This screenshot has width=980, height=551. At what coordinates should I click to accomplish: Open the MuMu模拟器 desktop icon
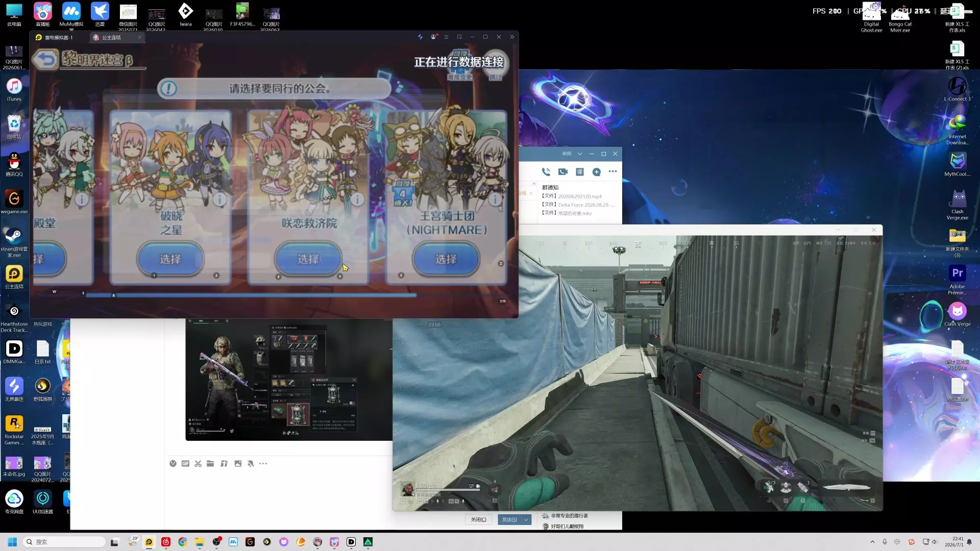[x=71, y=15]
